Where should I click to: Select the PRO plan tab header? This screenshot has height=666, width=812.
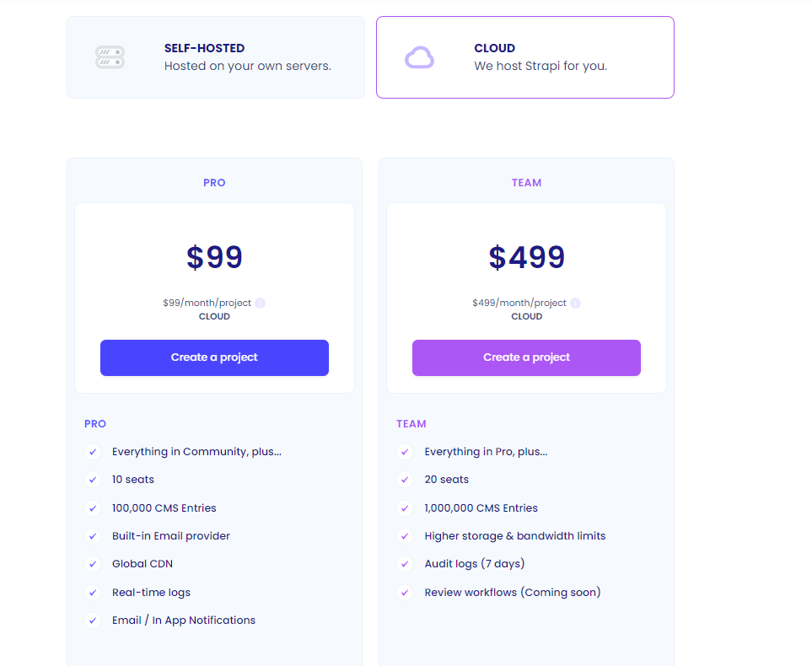pos(214,182)
